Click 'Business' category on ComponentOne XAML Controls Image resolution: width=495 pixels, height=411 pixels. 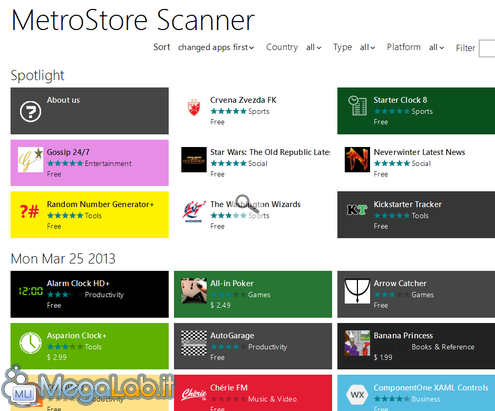point(426,399)
